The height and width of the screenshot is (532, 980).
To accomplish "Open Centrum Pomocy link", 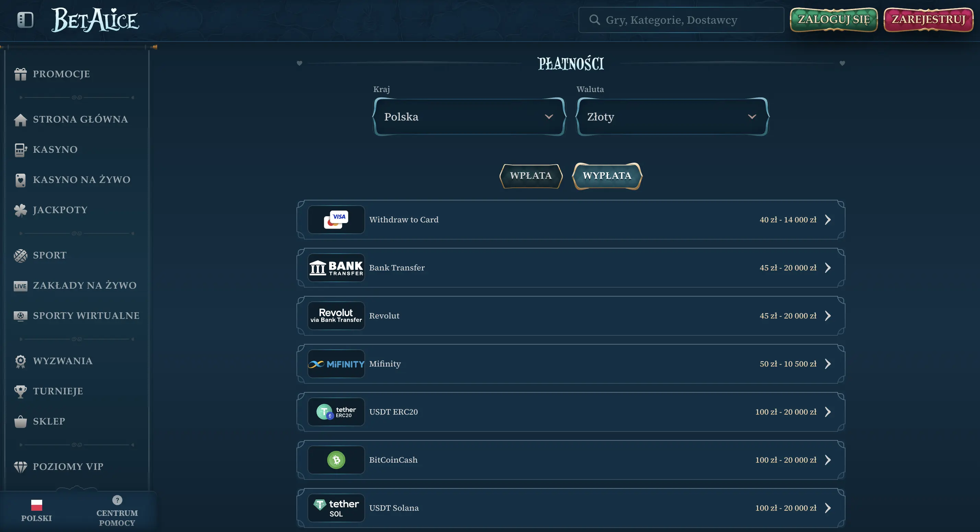I will pyautogui.click(x=117, y=518).
